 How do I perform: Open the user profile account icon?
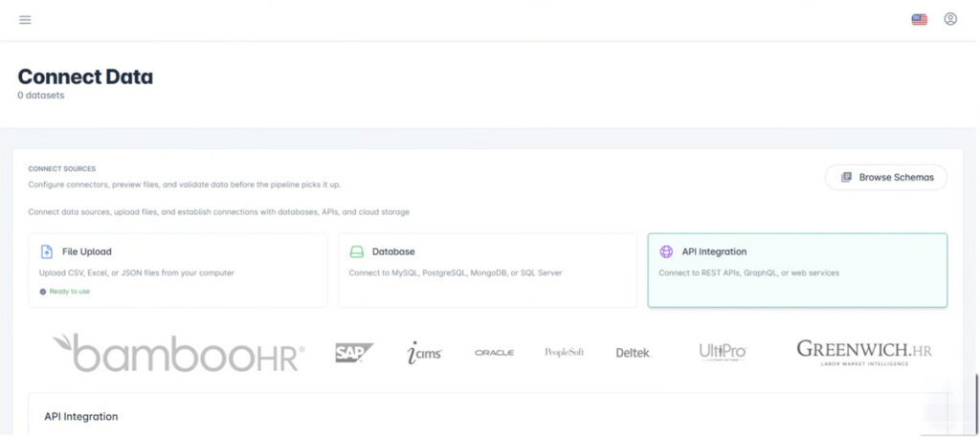(949, 19)
